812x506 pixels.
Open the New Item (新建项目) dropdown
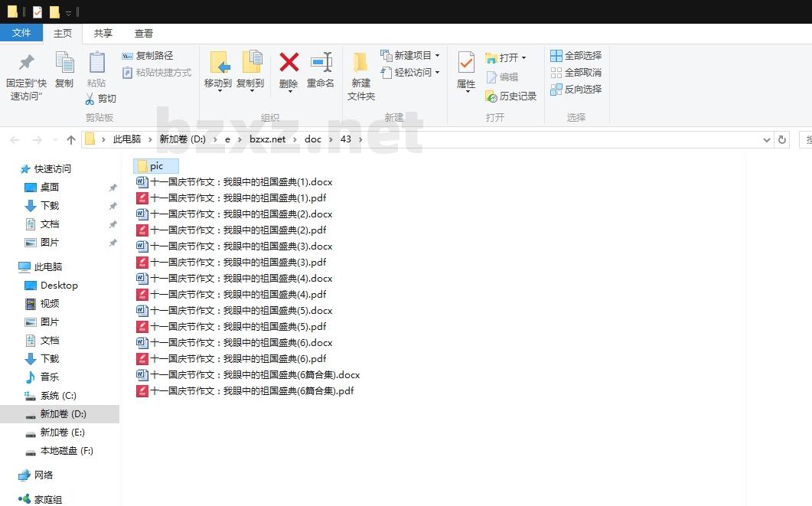(437, 56)
